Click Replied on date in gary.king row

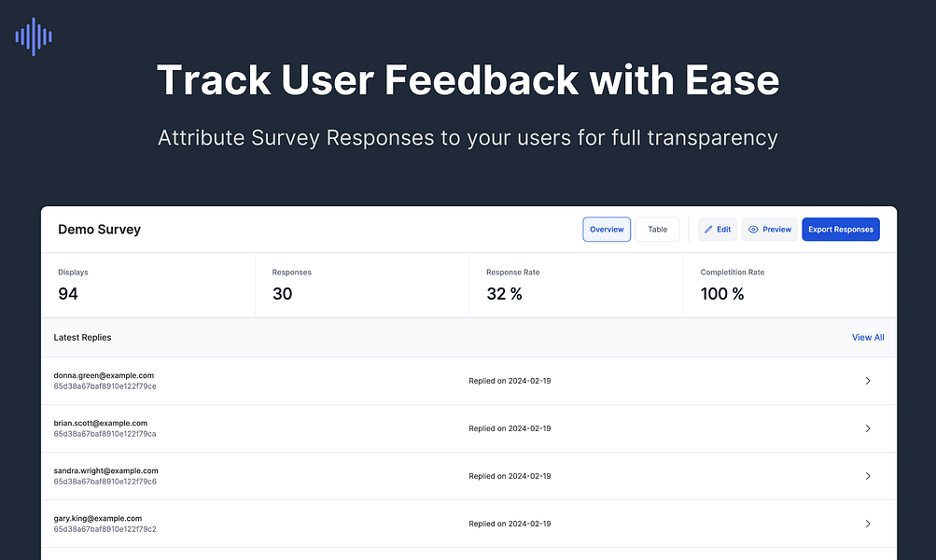coord(510,525)
